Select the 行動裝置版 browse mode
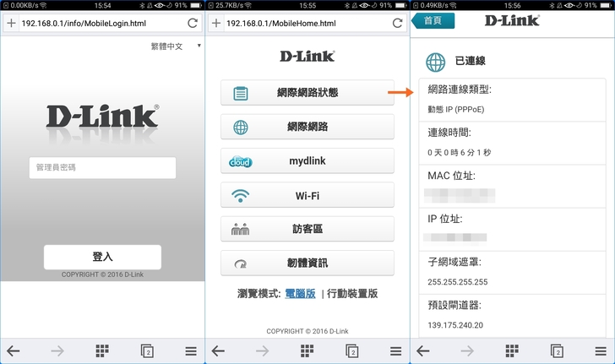The width and height of the screenshot is (615, 364). [352, 293]
